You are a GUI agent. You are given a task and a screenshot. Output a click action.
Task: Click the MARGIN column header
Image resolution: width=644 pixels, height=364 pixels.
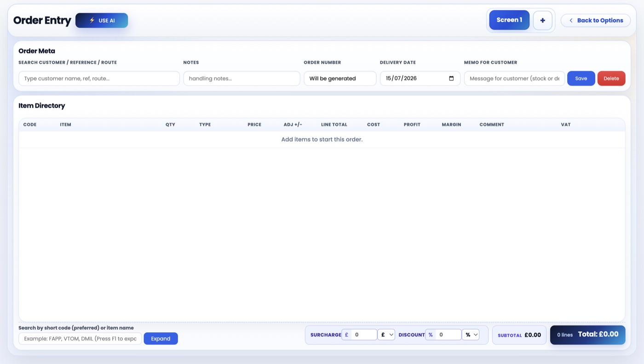[x=451, y=125]
